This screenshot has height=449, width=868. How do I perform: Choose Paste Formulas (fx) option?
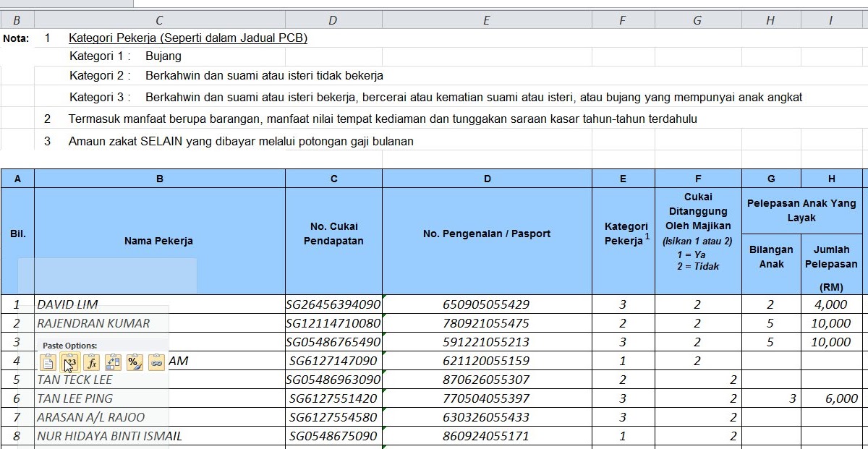pyautogui.click(x=92, y=362)
